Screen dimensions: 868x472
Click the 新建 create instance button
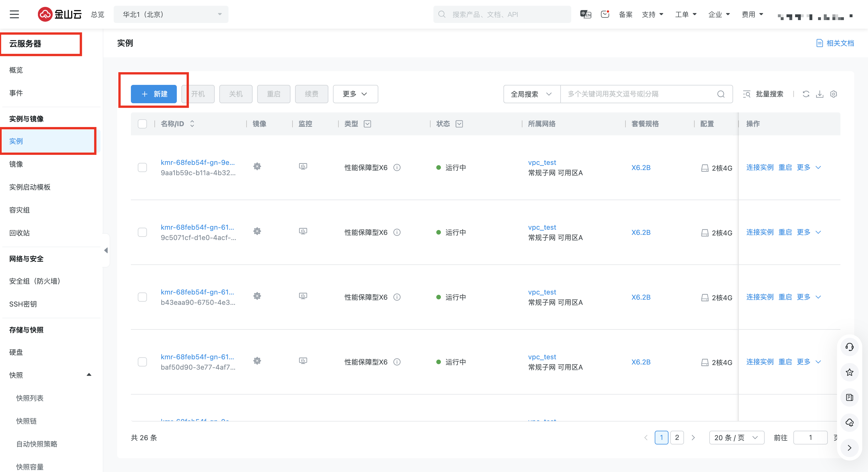154,94
